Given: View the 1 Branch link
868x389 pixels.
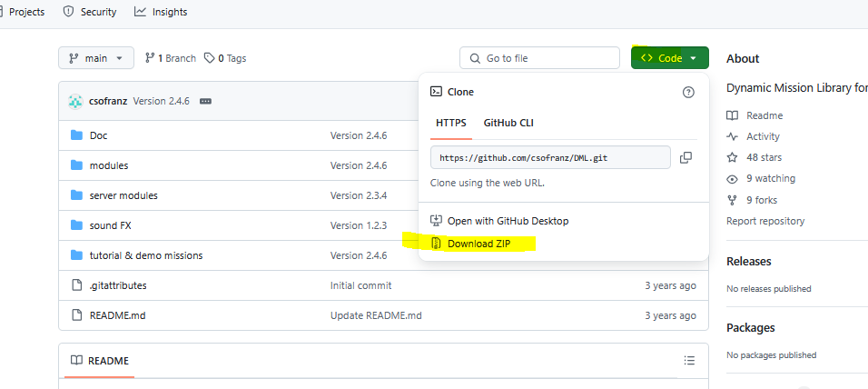Looking at the screenshot, I should [171, 58].
